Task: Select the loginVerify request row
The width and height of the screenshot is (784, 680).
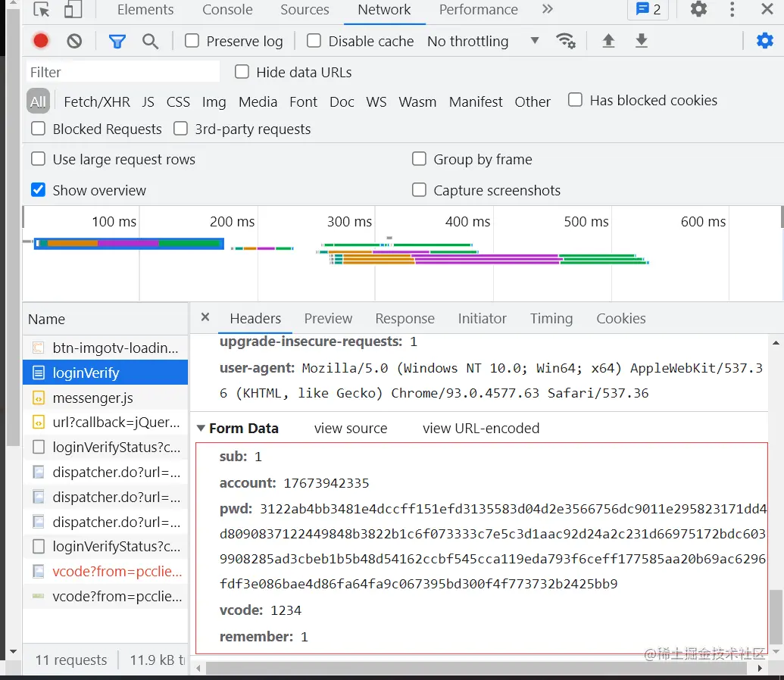Action: click(105, 373)
